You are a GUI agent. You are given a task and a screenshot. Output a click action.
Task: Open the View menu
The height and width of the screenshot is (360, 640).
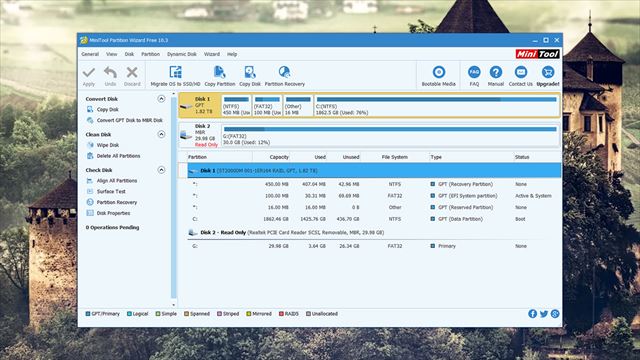point(111,54)
